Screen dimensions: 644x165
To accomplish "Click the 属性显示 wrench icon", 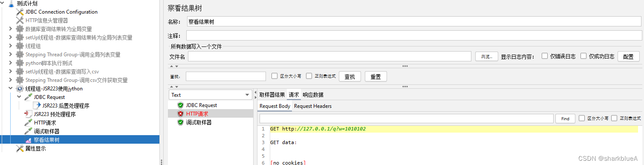I will (20, 148).
